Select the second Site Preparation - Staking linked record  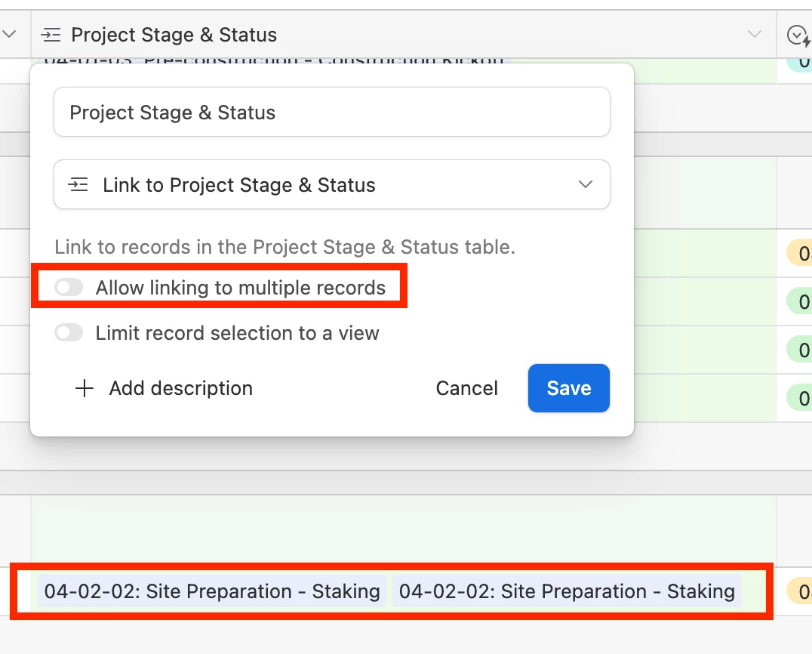pos(567,591)
